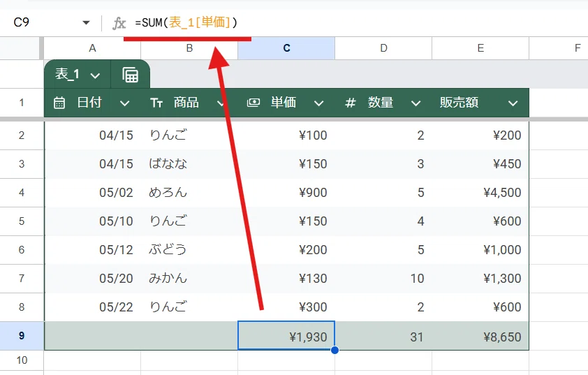The height and width of the screenshot is (375, 588).
Task: Open the 数量 column dropdown
Action: tap(416, 103)
